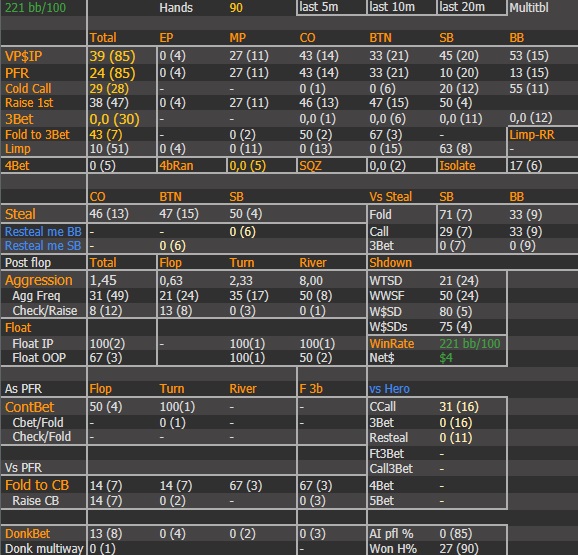Click the Call3Bet label
Viewport: 578px width, 555px height.
pyautogui.click(x=391, y=468)
